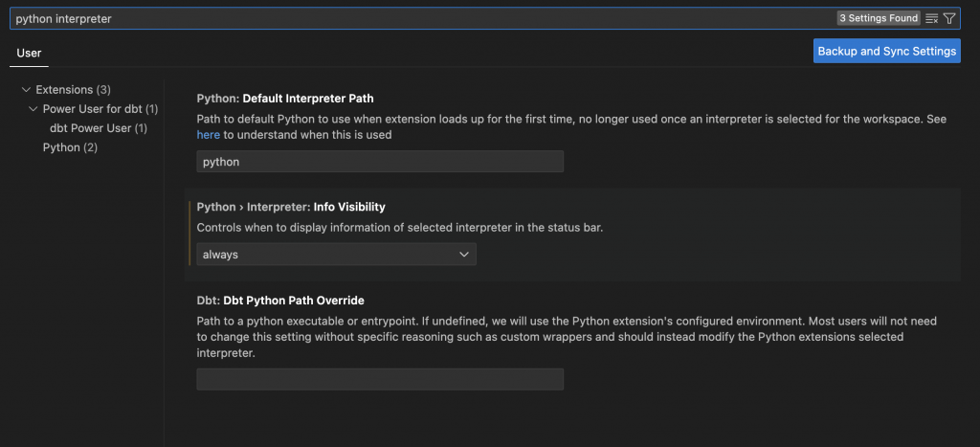The height and width of the screenshot is (447, 980).
Task: Collapse the Power User for dbt chevron
Action: coord(33,109)
